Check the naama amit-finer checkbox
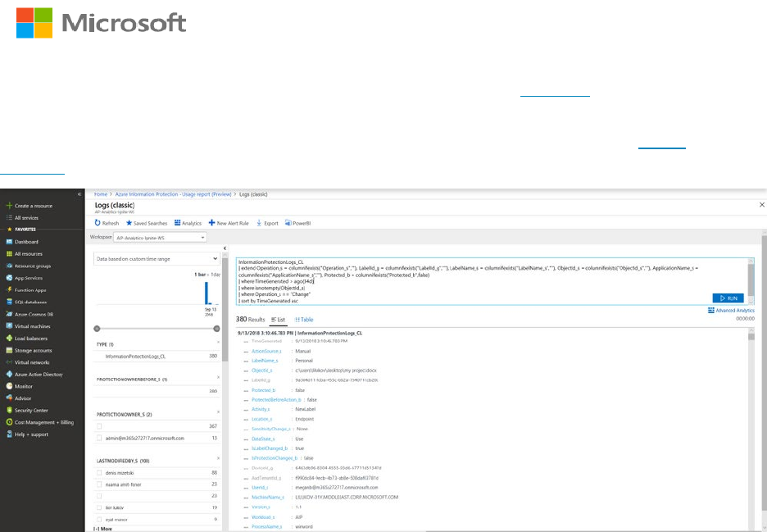Image resolution: width=767 pixels, height=532 pixels. [99, 484]
